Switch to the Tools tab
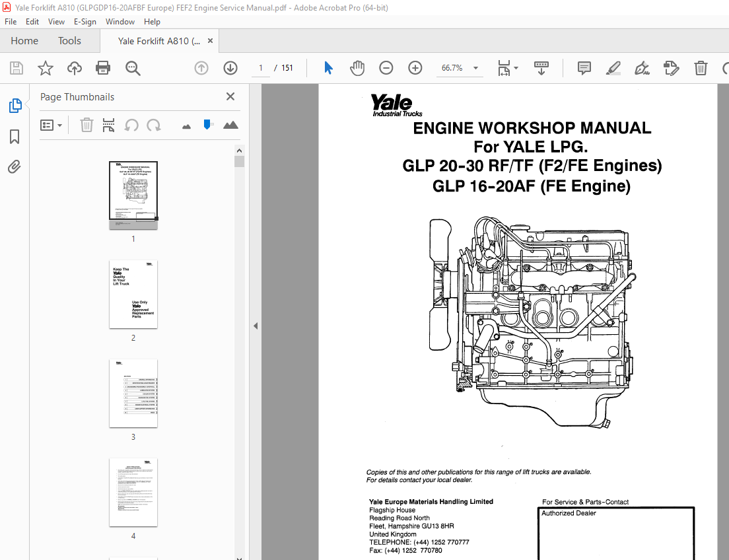 pyautogui.click(x=69, y=41)
